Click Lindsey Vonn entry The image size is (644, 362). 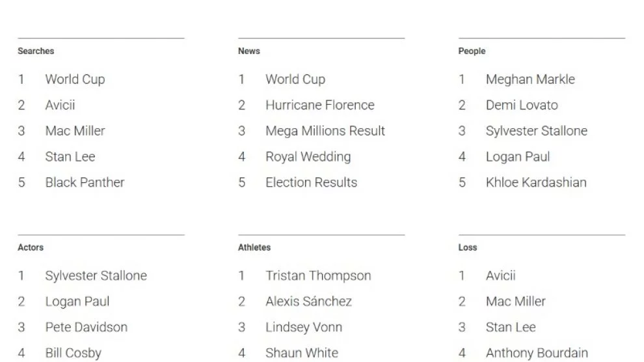point(304,327)
